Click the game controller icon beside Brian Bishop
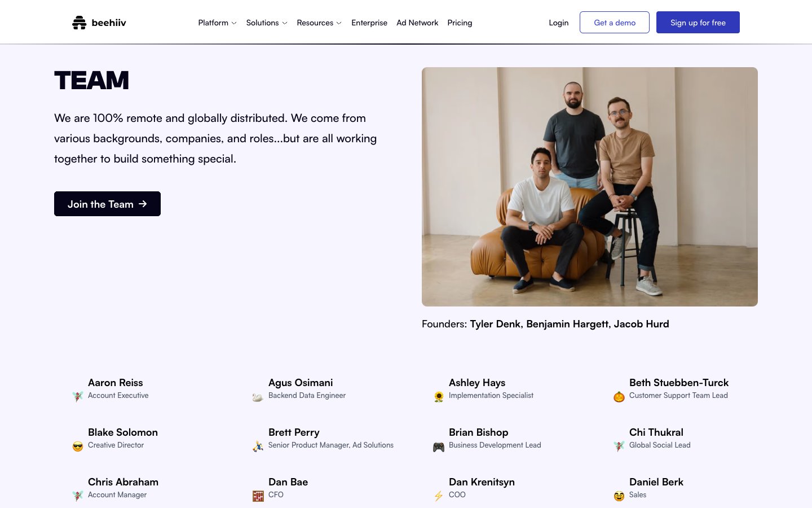The height and width of the screenshot is (508, 812). tap(439, 447)
